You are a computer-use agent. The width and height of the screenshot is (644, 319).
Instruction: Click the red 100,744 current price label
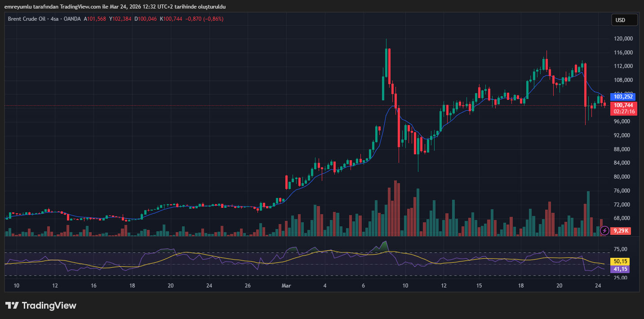(x=623, y=105)
